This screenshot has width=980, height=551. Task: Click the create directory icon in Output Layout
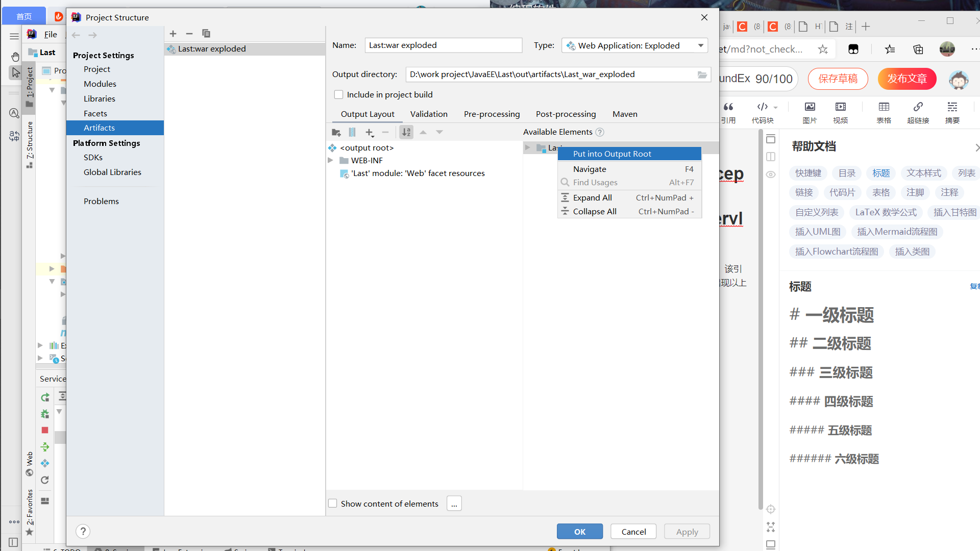(336, 133)
